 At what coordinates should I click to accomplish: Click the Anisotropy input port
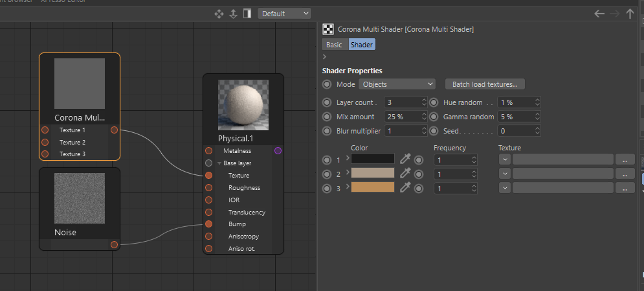point(208,237)
